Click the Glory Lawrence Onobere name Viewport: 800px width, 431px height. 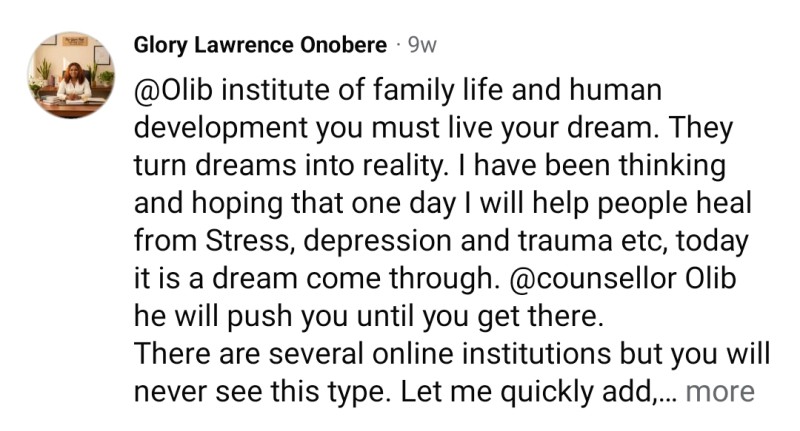coord(260,45)
